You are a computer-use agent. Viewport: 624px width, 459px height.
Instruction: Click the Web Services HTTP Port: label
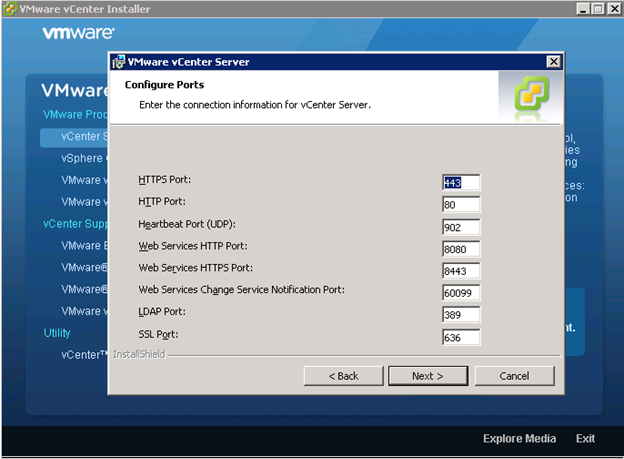tap(193, 246)
